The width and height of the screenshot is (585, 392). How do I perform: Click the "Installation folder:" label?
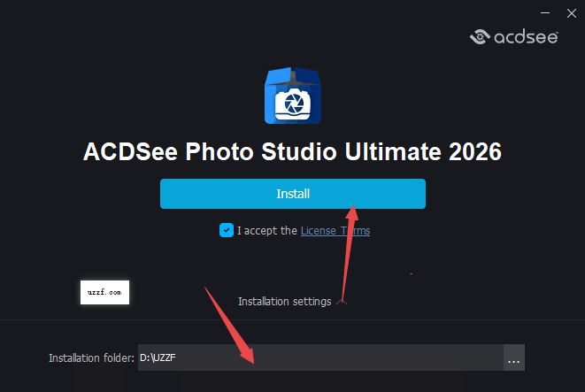[x=91, y=358]
